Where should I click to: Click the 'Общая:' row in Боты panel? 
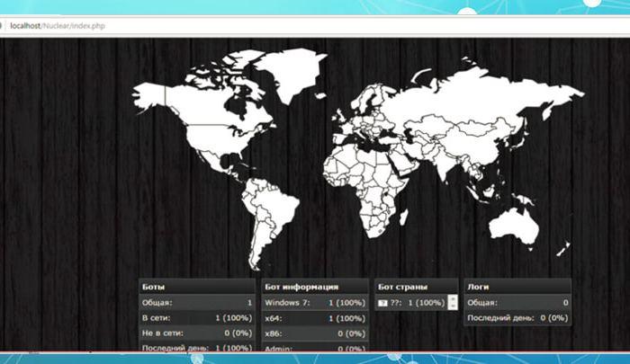click(197, 303)
